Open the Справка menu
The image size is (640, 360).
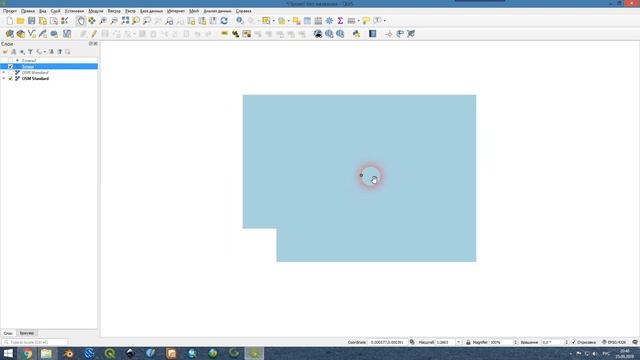pos(244,11)
